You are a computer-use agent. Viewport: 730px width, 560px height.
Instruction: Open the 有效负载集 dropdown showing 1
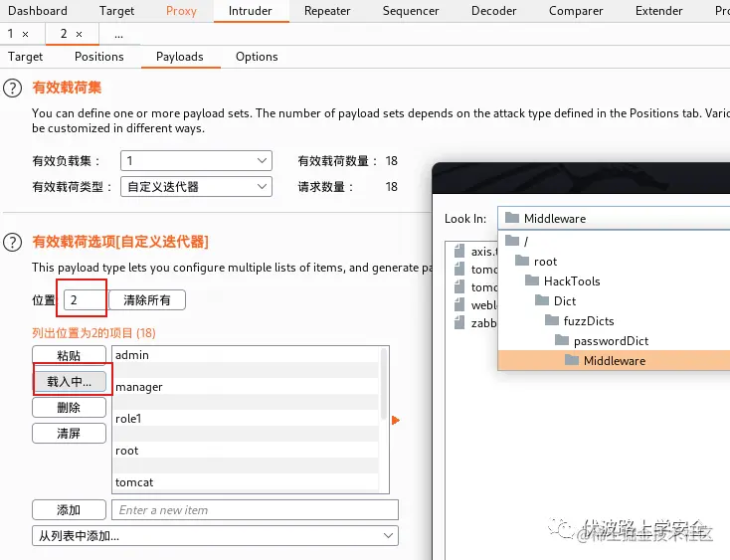tap(197, 161)
